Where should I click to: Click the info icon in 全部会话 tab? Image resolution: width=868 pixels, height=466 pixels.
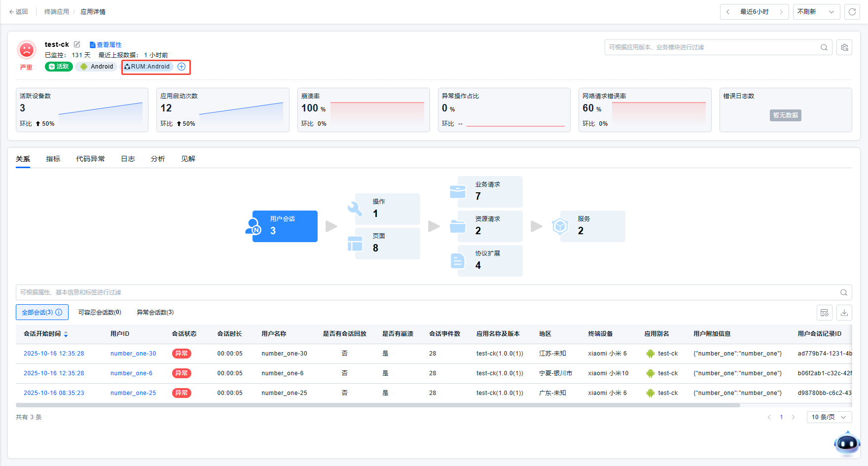tap(59, 312)
